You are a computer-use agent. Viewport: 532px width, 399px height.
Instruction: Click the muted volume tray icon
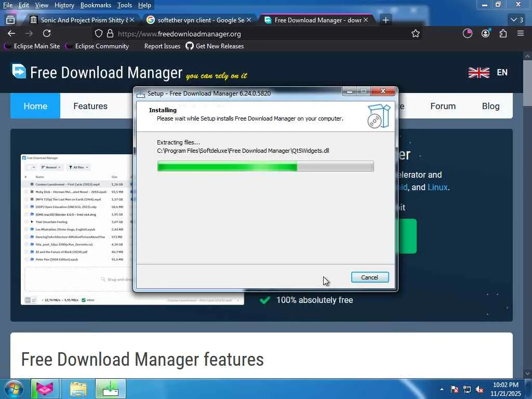[x=480, y=390]
